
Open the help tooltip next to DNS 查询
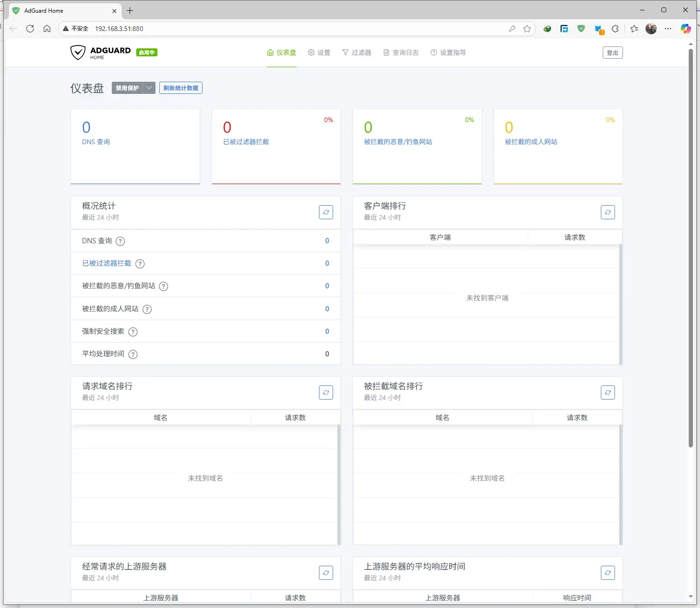(x=120, y=241)
